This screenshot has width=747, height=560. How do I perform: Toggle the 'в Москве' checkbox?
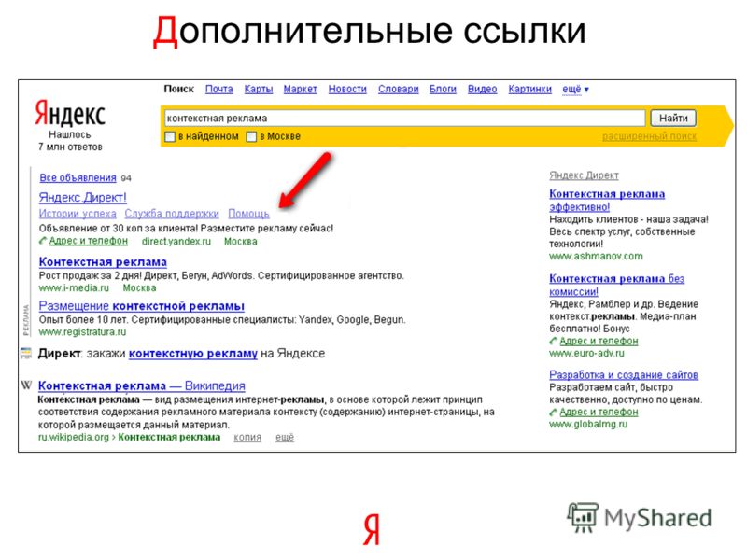[251, 136]
